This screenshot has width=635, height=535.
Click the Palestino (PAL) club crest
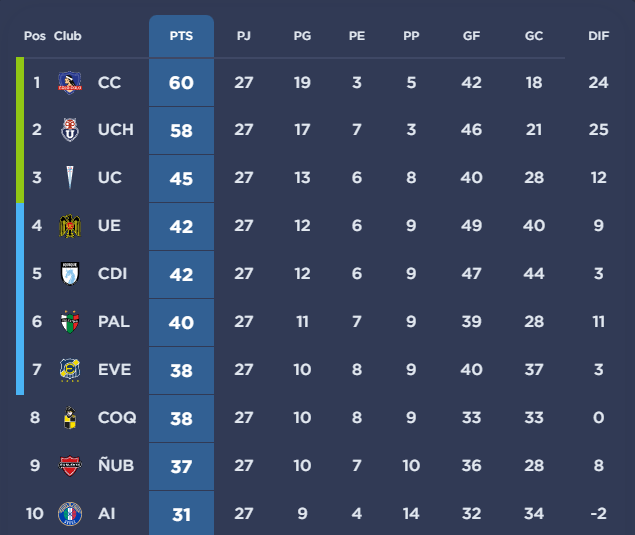click(x=70, y=322)
